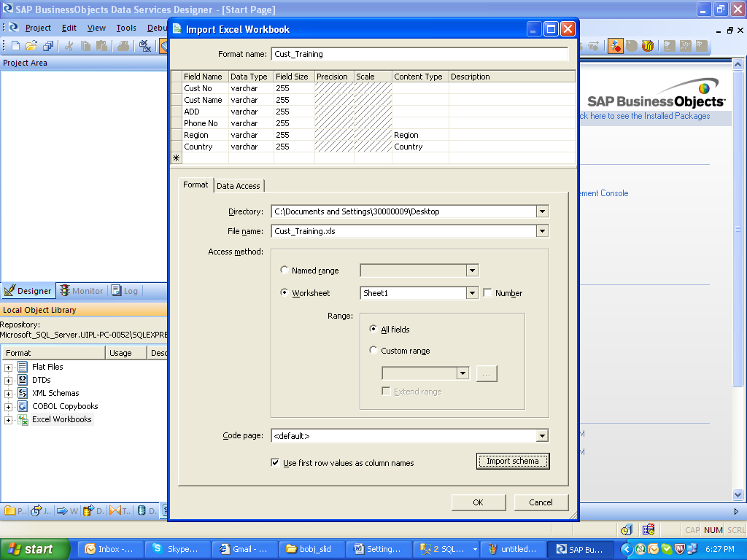Click the Copy toolbar icon
This screenshot has width=747, height=560.
coord(86,46)
